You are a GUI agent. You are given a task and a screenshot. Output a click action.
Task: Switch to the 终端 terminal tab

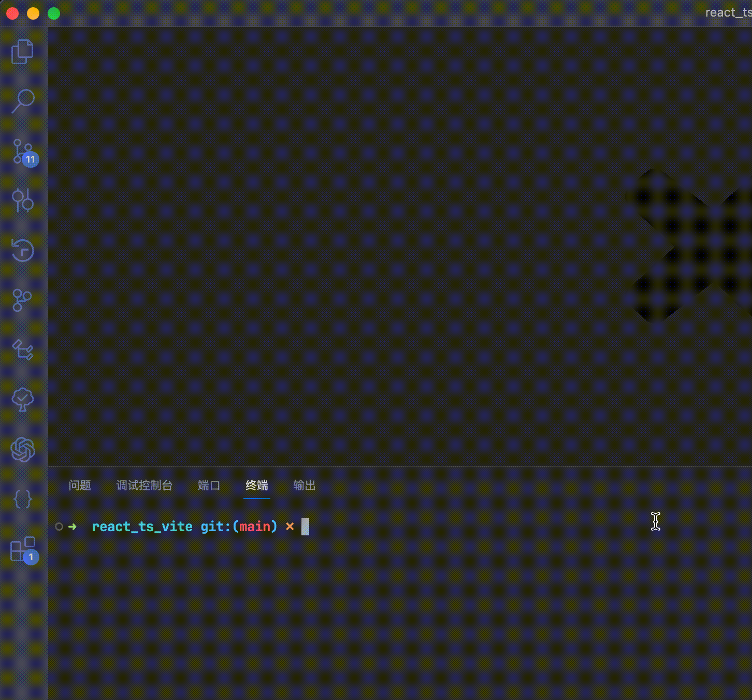click(256, 485)
